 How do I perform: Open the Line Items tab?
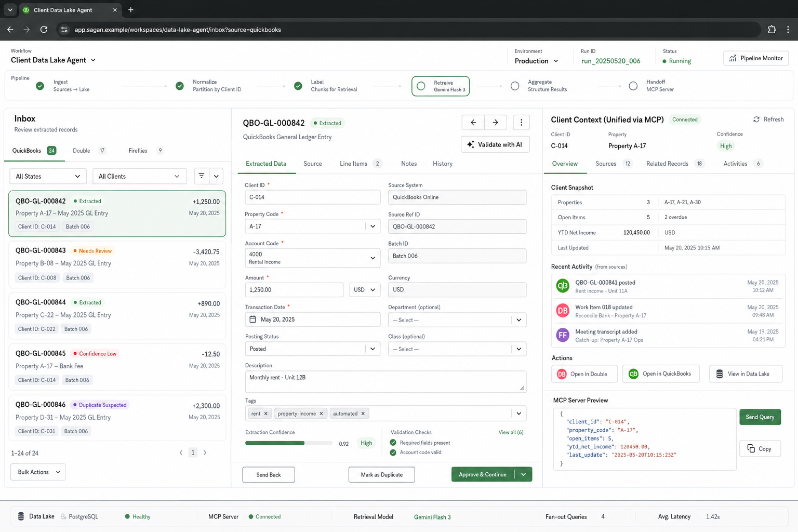[x=361, y=164]
